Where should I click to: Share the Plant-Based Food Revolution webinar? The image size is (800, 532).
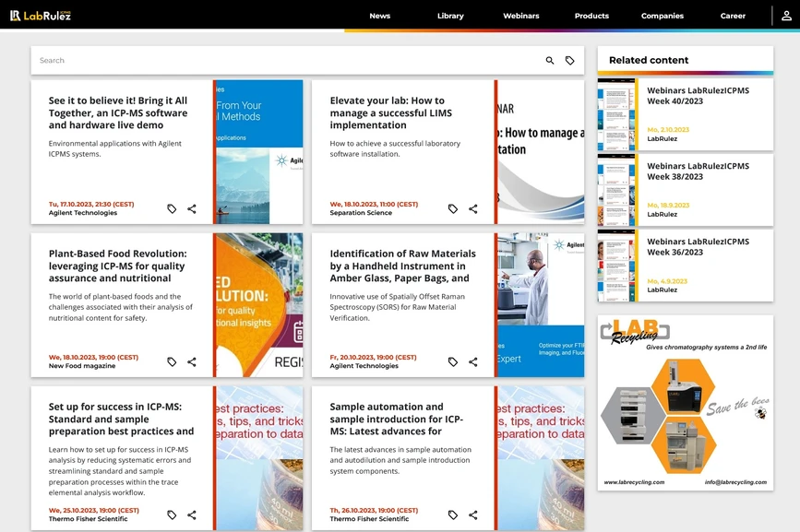[x=192, y=361]
